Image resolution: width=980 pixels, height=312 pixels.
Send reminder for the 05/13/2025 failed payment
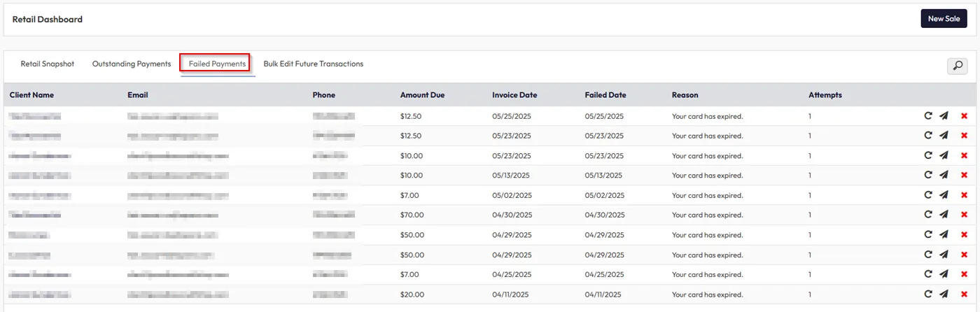pos(944,175)
